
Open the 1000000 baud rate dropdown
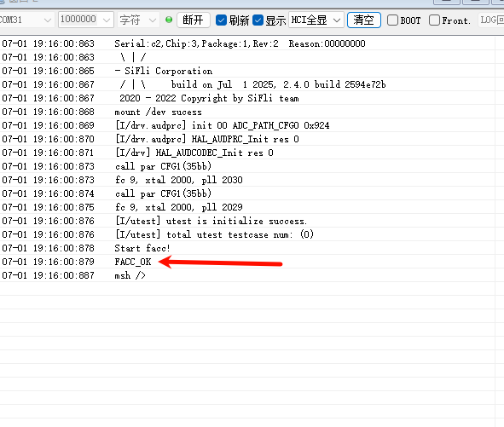point(107,20)
